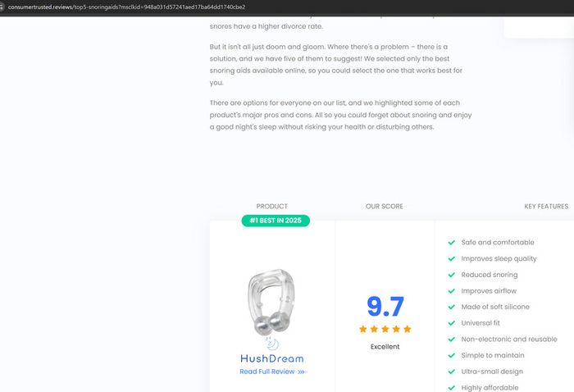Click the Ultra-small design feature text
Viewport: 574px width, 392px height.
[x=492, y=371]
